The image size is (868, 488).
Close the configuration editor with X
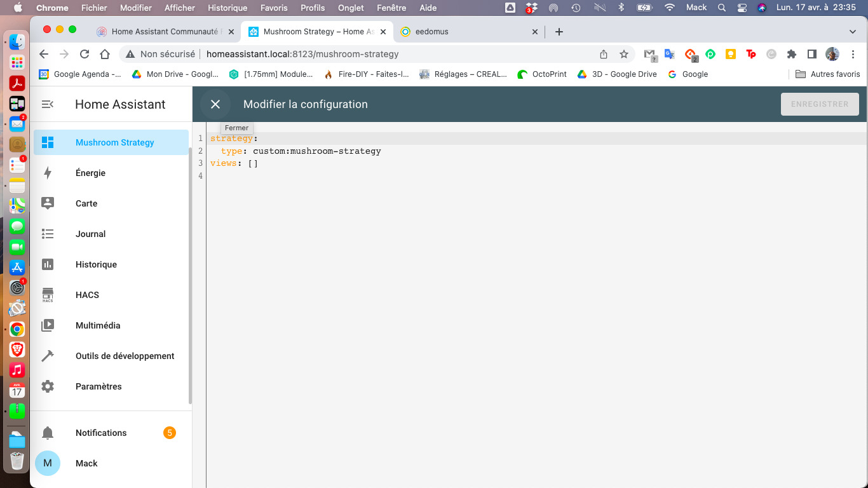[215, 104]
